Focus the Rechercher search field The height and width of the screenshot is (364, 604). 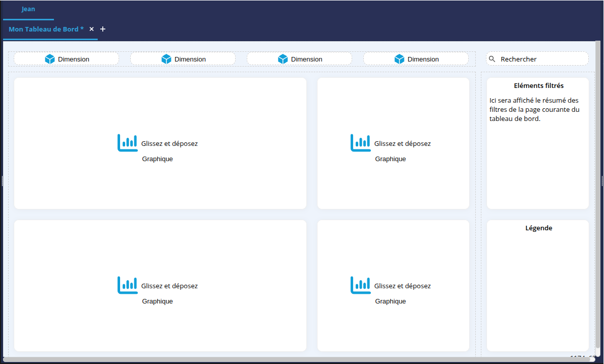pos(539,59)
